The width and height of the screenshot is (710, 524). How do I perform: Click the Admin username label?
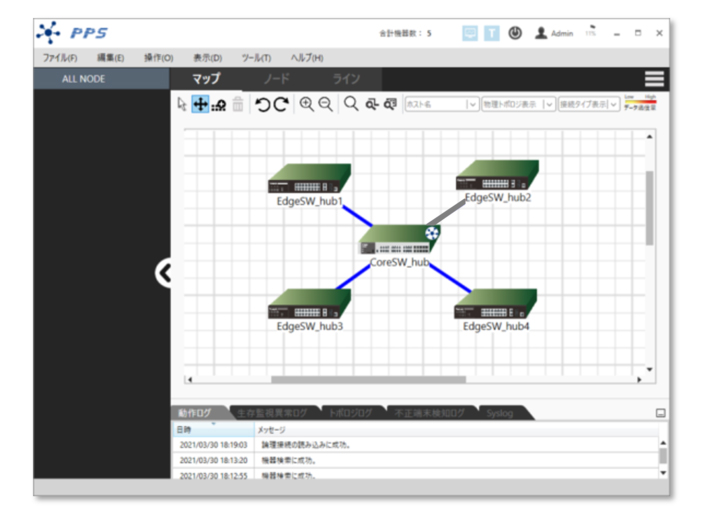point(562,34)
